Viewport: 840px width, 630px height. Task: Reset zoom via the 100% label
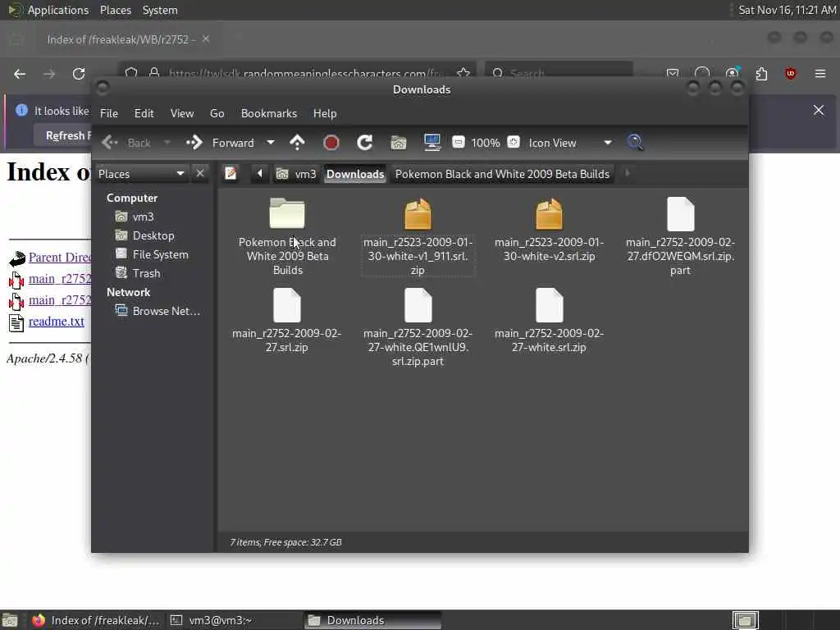coord(486,143)
